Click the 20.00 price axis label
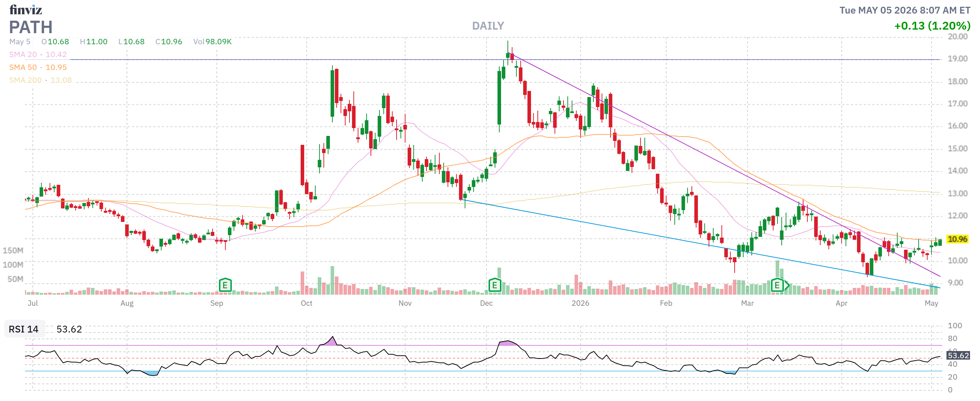The height and width of the screenshot is (401, 980). 958,36
